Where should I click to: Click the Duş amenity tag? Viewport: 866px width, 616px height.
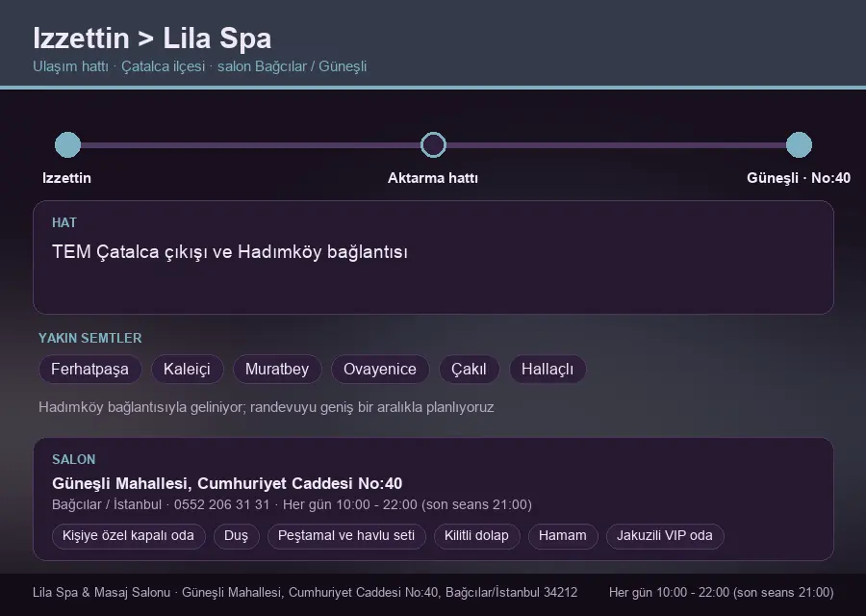pos(237,536)
